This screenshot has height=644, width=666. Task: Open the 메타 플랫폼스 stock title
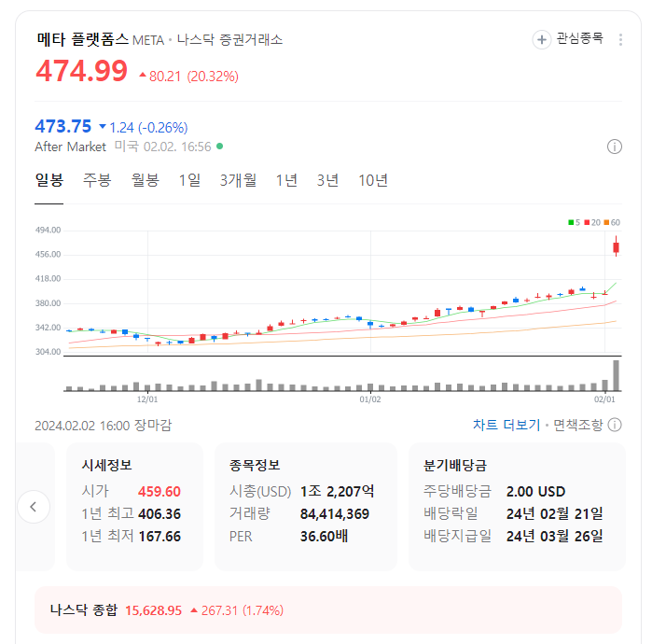[x=83, y=39]
